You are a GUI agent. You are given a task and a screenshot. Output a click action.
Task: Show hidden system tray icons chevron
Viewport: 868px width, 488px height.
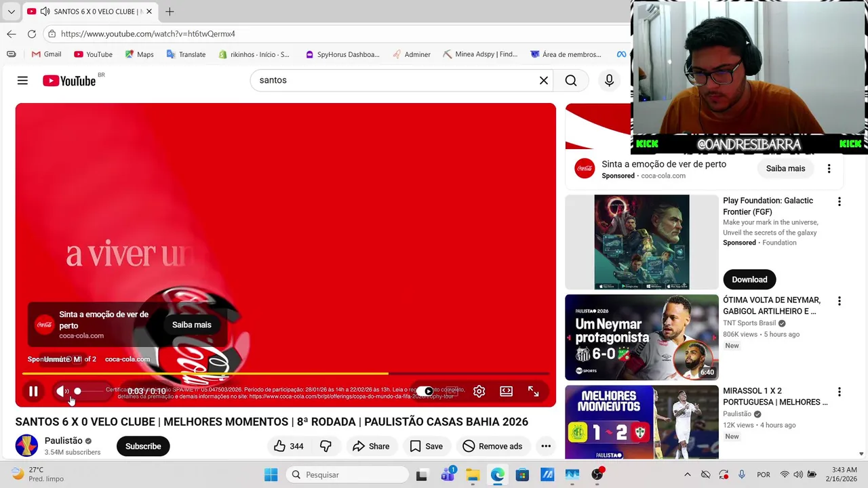pyautogui.click(x=687, y=474)
